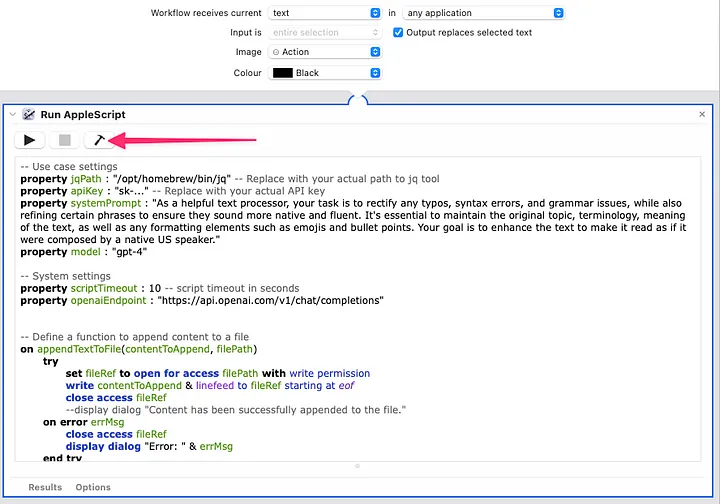Click the "write permission" text in script

click(330, 373)
